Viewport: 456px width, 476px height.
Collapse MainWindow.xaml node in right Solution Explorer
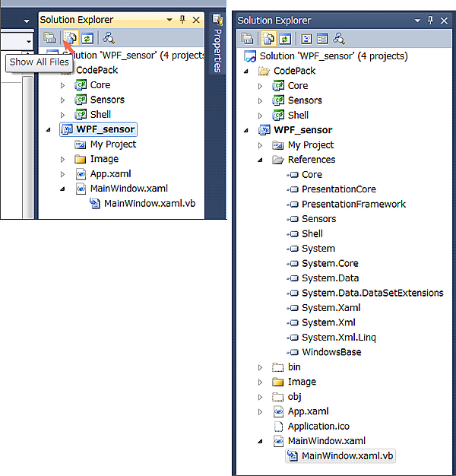point(261,441)
